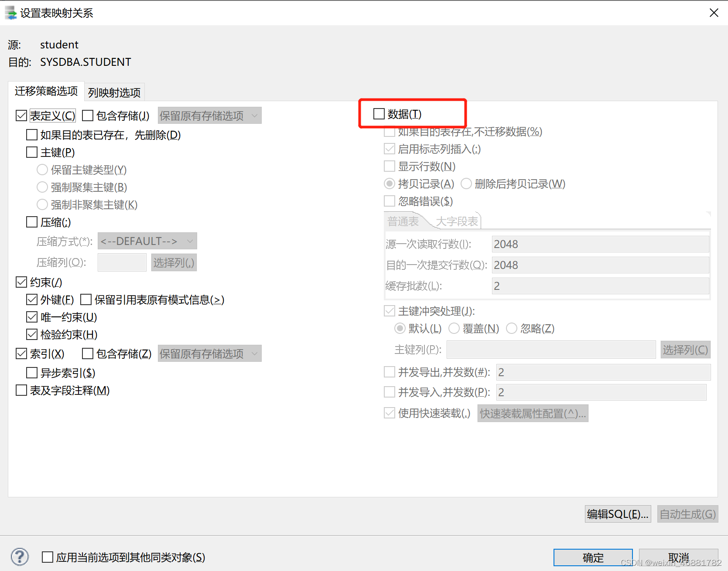Click the 编辑SQL(E)... button
The width and height of the screenshot is (728, 571).
point(618,514)
